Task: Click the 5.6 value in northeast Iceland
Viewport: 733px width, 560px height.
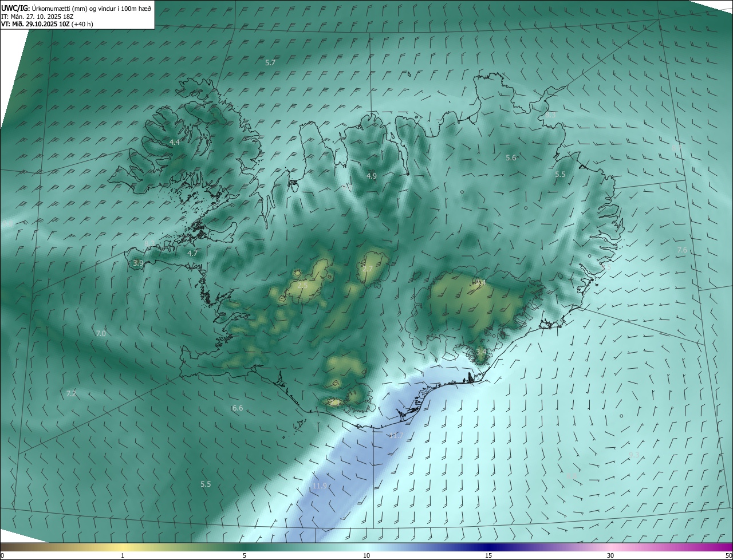Action: [x=511, y=157]
